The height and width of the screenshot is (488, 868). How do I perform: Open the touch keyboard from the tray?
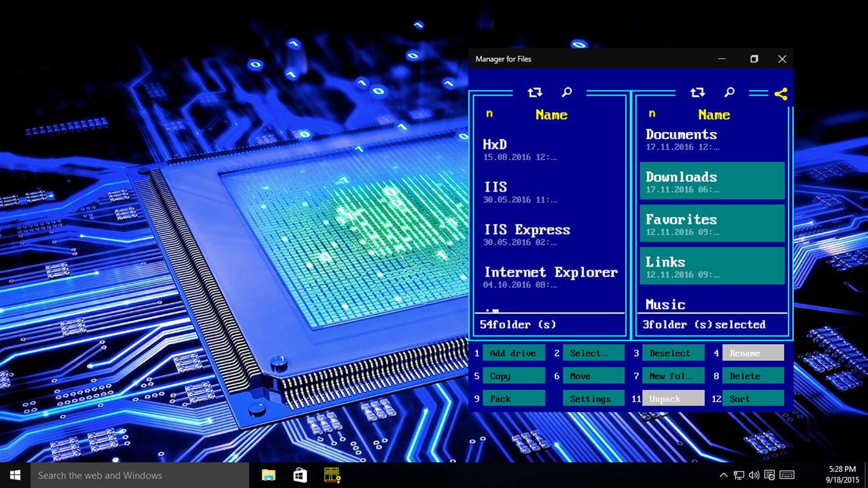tap(787, 476)
